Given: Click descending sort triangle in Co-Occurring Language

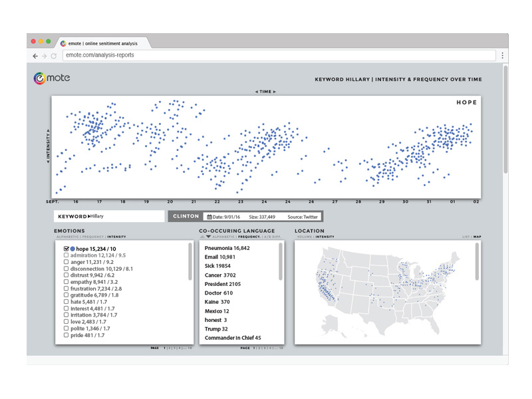Looking at the screenshot, I should 207,235.
